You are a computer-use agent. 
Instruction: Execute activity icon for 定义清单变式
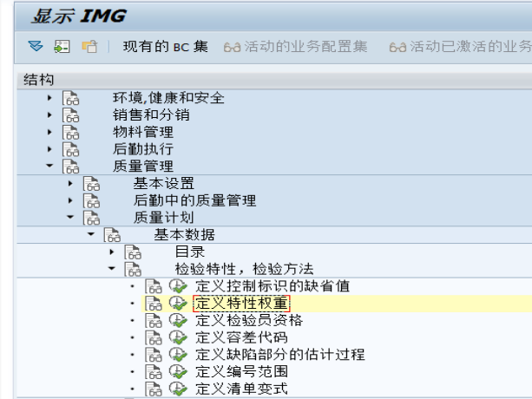179,389
